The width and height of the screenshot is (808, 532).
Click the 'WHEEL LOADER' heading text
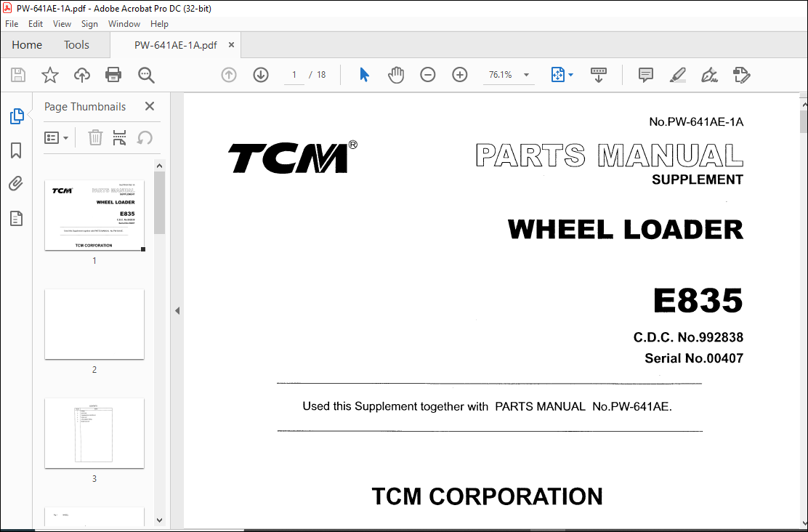click(625, 230)
